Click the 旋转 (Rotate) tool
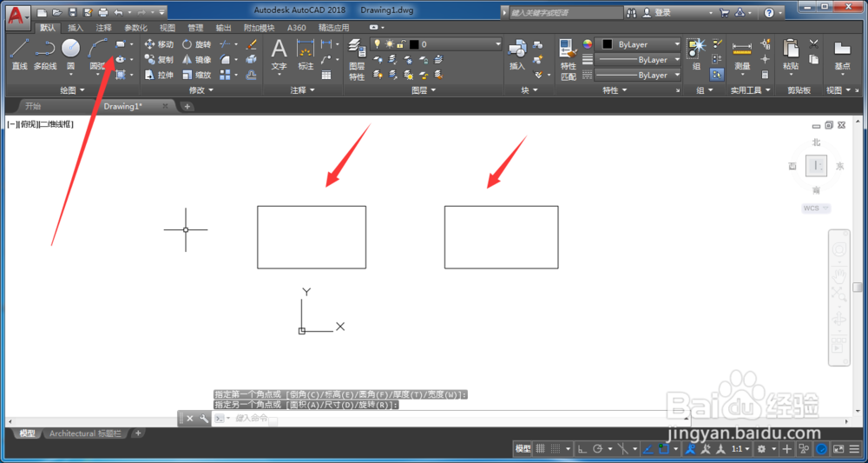The height and width of the screenshot is (463, 868). (196, 44)
